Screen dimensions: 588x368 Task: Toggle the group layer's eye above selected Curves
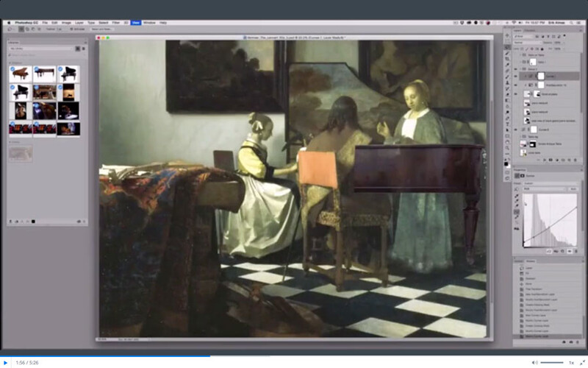point(516,69)
